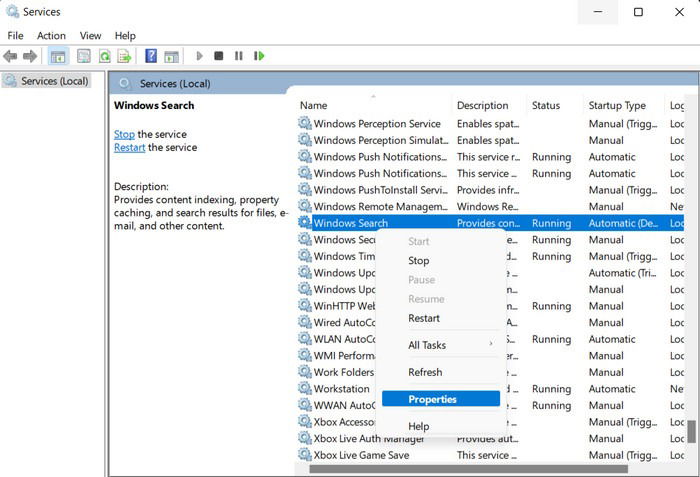The width and height of the screenshot is (700, 477).
Task: Toggle Show/Hide Console Tree icon
Action: 58,56
